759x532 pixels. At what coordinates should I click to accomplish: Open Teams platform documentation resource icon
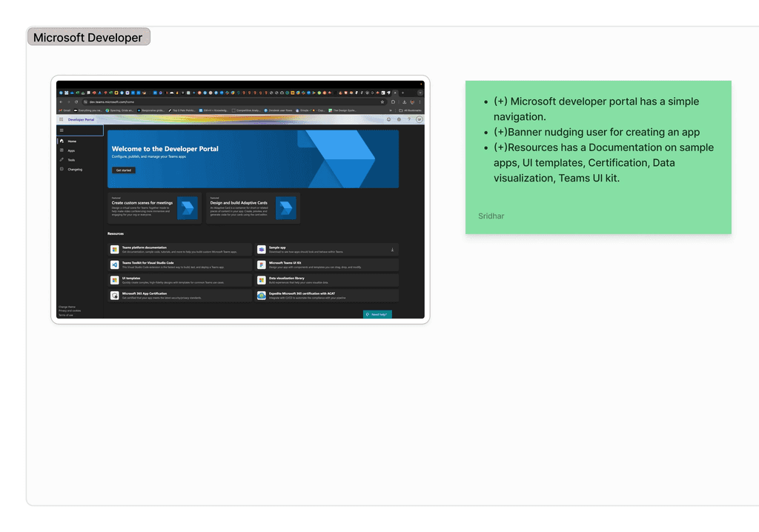(115, 249)
